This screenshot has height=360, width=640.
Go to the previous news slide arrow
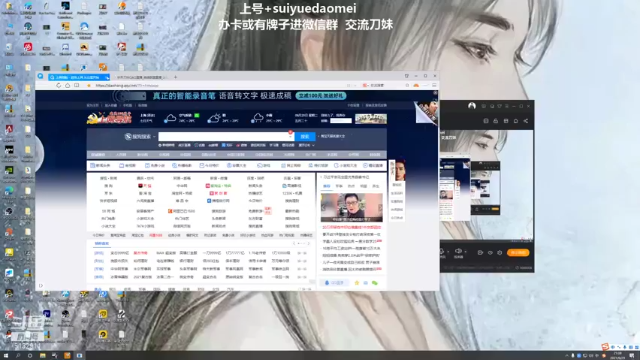point(324,207)
